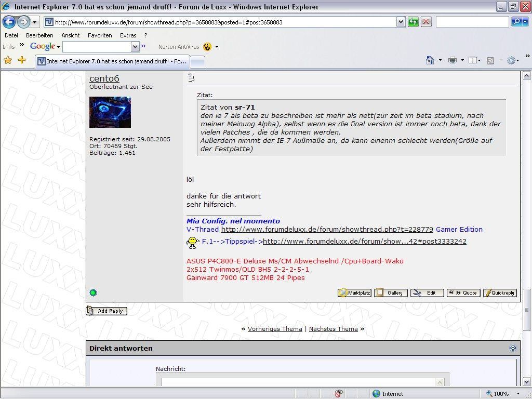Click the Google toolbar logo
The width and height of the screenshot is (532, 399).
[43, 46]
